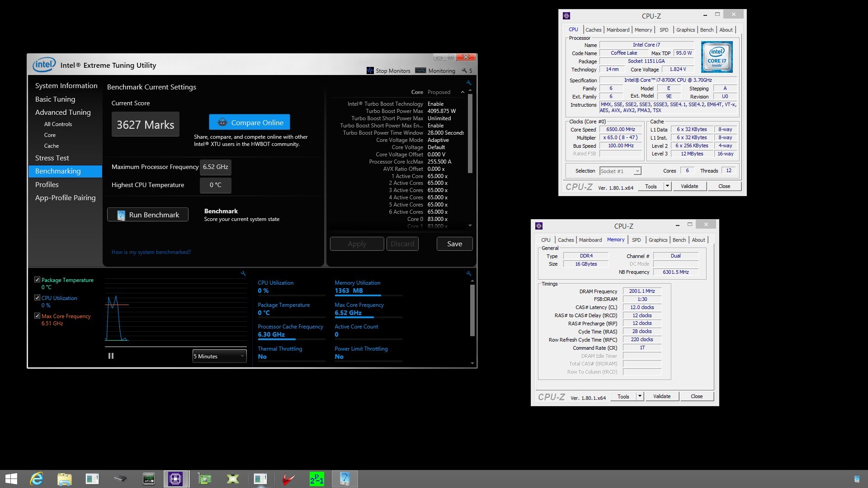This screenshot has width=868, height=488.
Task: Click the wrench icon above the Core settings panel
Action: tap(469, 83)
